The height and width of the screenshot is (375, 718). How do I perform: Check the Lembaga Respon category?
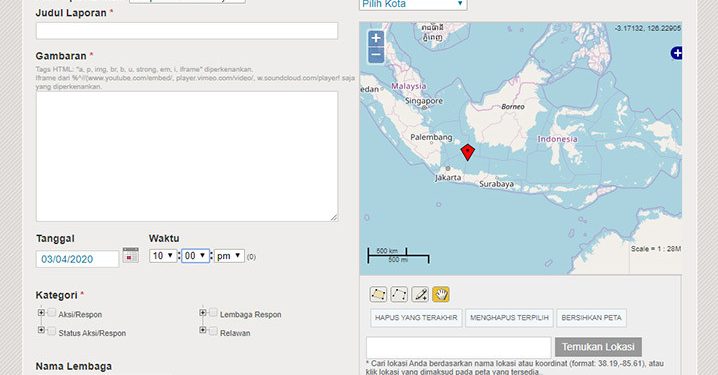point(213,312)
